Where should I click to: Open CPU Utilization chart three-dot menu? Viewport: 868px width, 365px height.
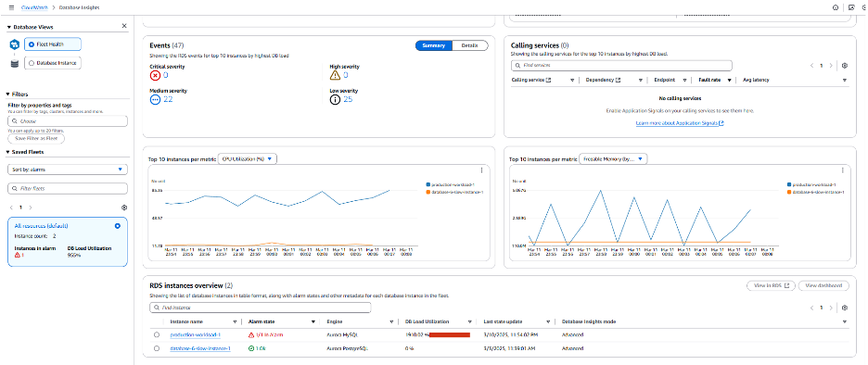[x=481, y=170]
